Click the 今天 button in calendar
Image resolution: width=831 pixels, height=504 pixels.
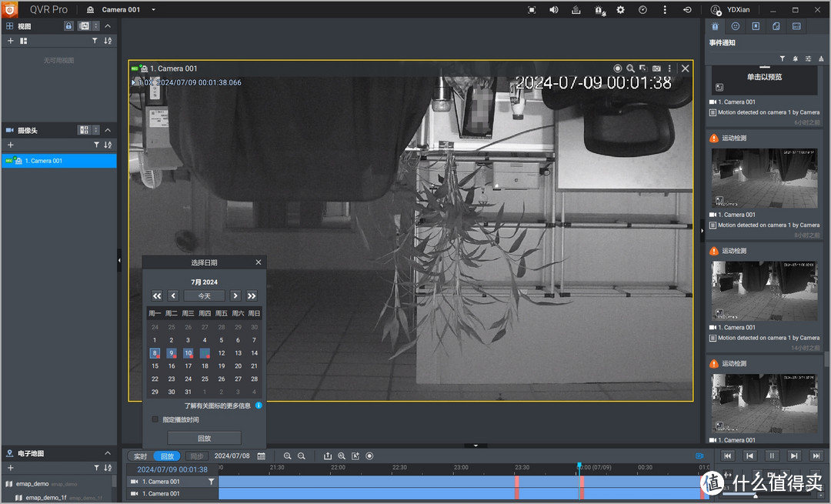(x=204, y=295)
